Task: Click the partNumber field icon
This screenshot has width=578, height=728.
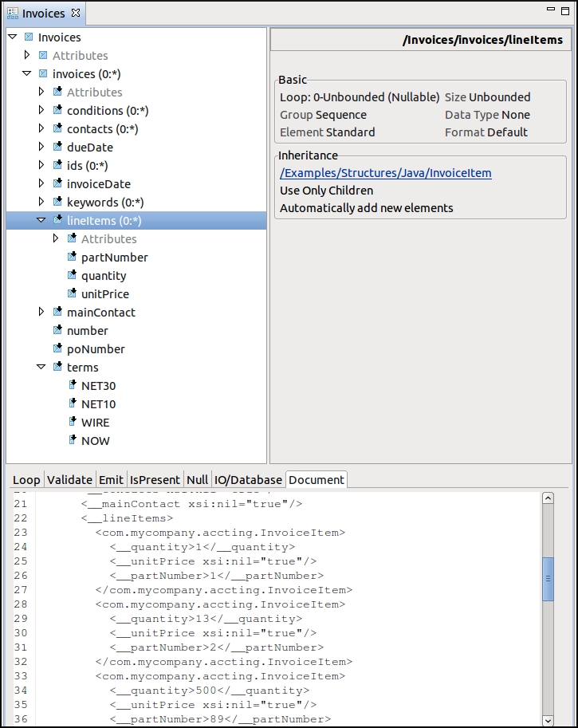Action: coord(73,258)
